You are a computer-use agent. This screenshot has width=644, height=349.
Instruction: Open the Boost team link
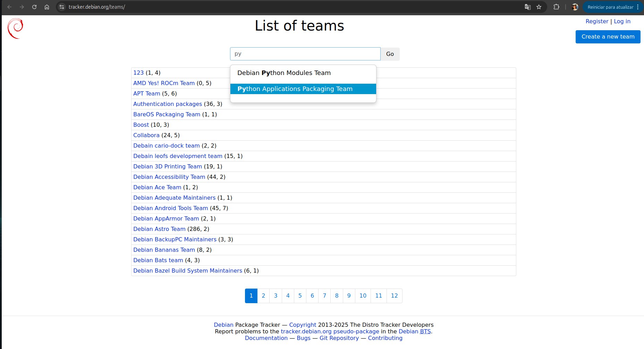141,125
